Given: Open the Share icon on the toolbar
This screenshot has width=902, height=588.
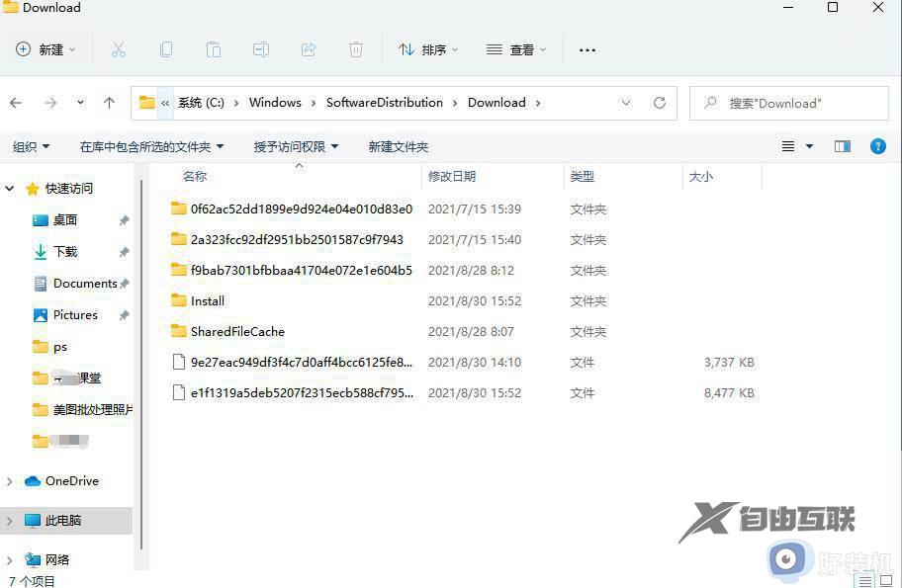Looking at the screenshot, I should click(308, 49).
